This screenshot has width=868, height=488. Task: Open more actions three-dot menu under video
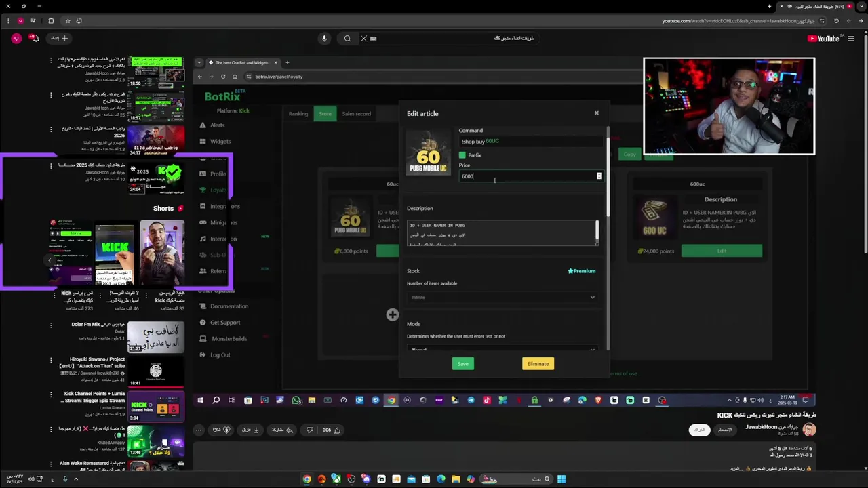click(199, 430)
